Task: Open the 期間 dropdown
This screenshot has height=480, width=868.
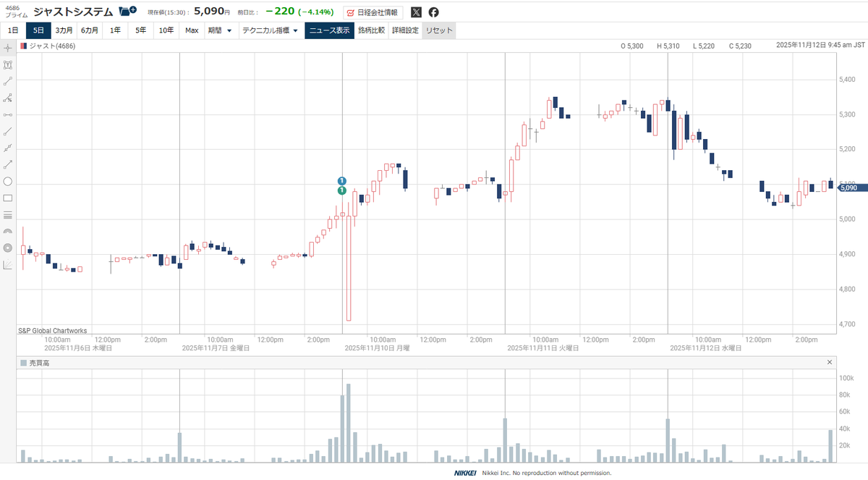Action: [x=220, y=30]
